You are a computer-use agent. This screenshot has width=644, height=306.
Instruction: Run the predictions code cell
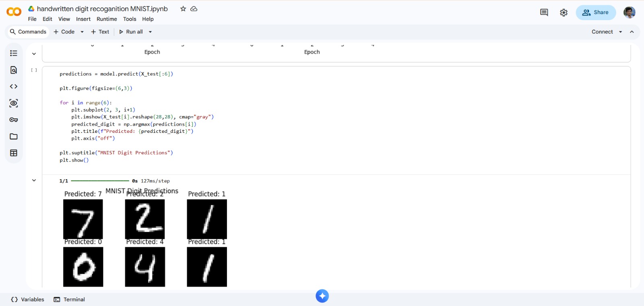coord(34,70)
